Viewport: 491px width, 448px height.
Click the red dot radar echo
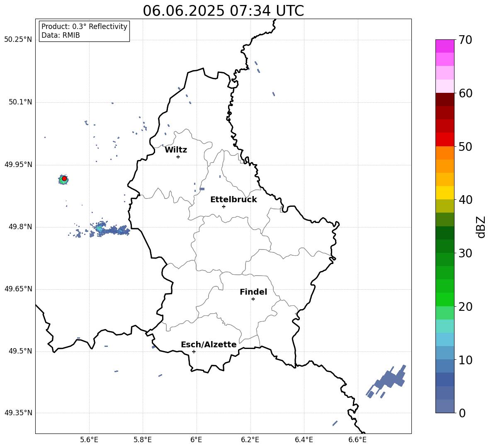(64, 179)
